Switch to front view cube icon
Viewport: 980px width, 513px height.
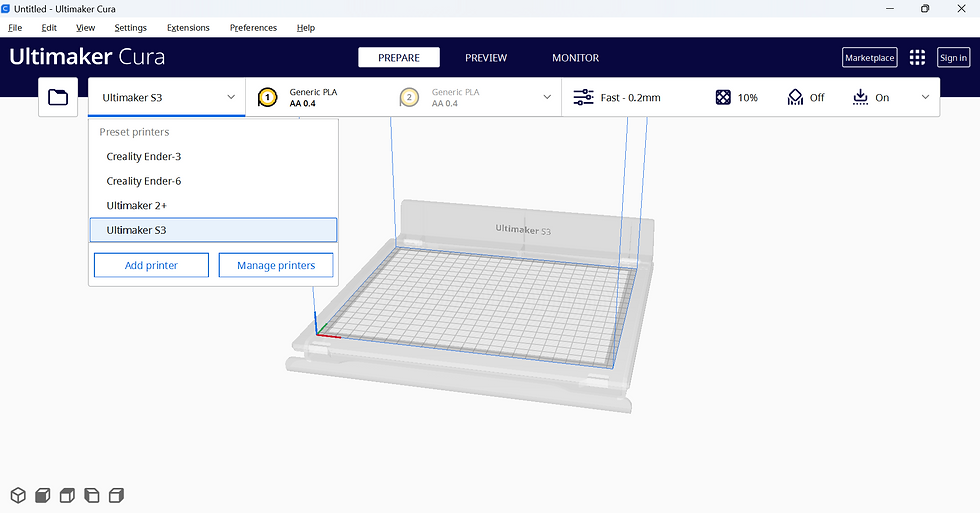coord(42,496)
